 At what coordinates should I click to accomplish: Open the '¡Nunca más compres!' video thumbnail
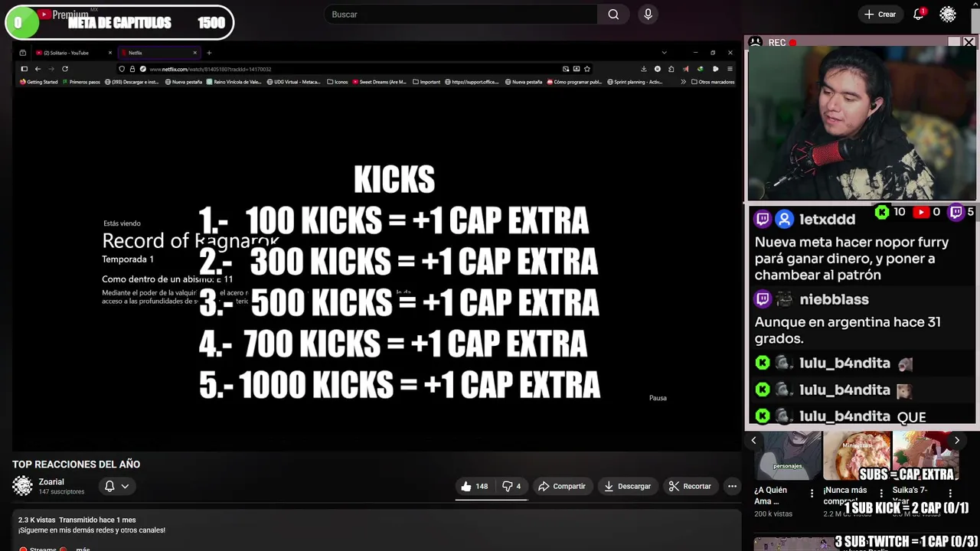[x=856, y=455]
